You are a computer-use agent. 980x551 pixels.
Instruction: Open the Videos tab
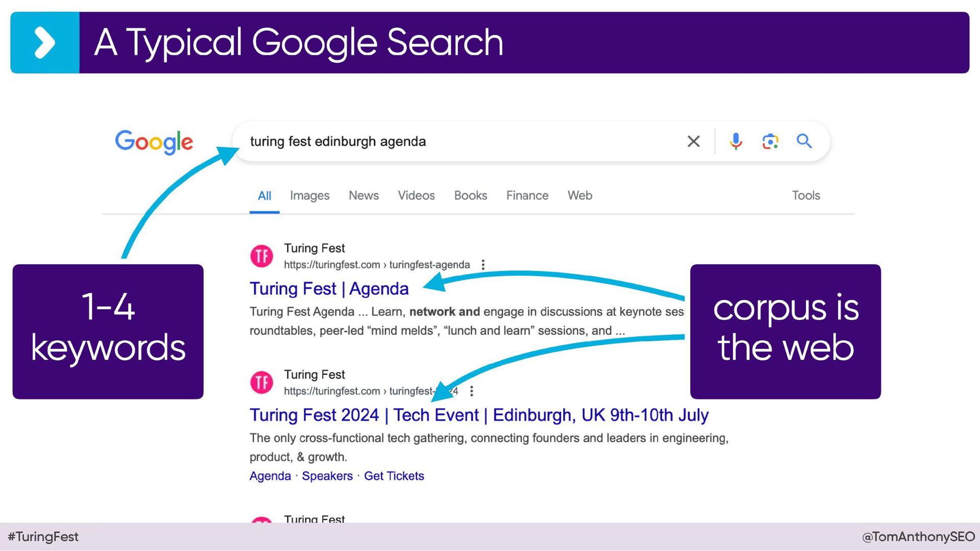point(416,196)
